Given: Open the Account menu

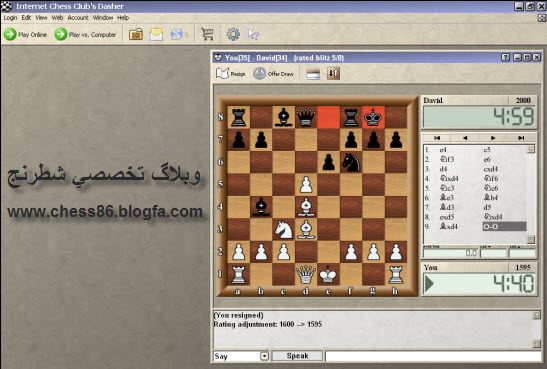Looking at the screenshot, I should tap(78, 17).
